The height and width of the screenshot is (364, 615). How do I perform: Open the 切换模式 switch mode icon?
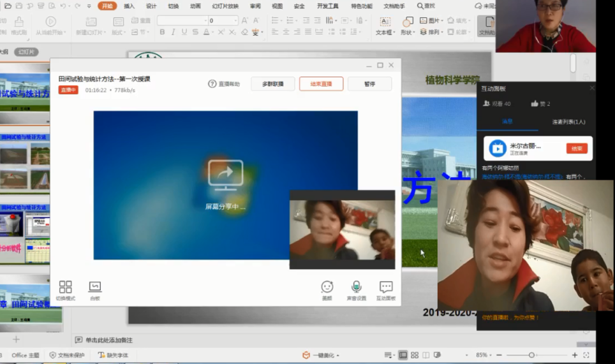[65, 288]
